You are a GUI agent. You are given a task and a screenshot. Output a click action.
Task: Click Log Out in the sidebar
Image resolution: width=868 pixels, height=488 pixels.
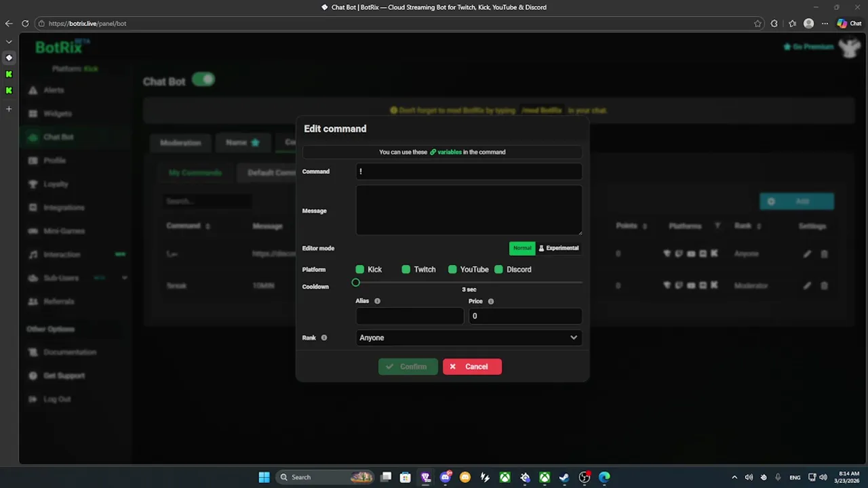click(x=57, y=399)
